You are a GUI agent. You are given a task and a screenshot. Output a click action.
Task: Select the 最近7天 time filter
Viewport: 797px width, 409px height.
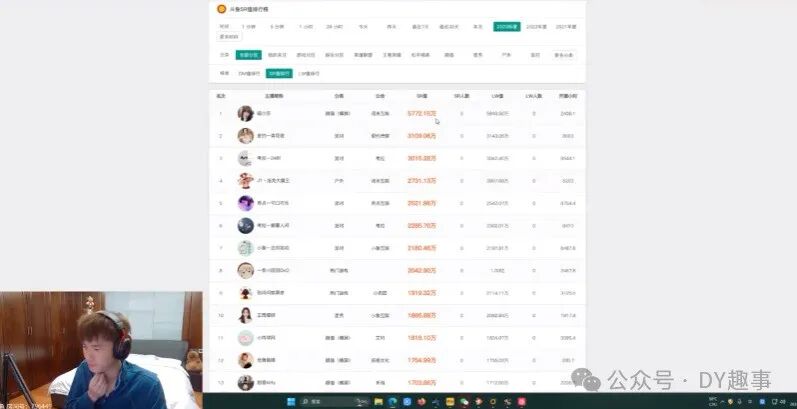420,26
